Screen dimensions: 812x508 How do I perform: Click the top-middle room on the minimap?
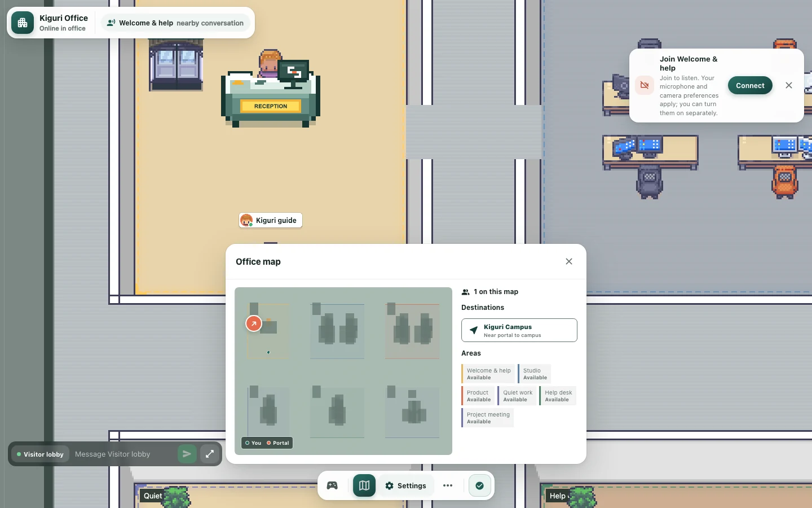[x=337, y=331]
